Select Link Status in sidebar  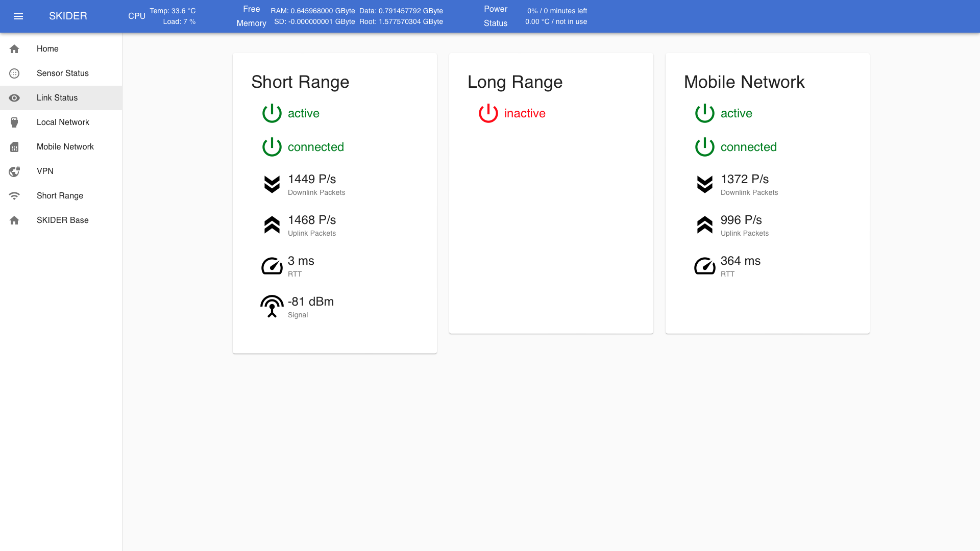coord(61,98)
